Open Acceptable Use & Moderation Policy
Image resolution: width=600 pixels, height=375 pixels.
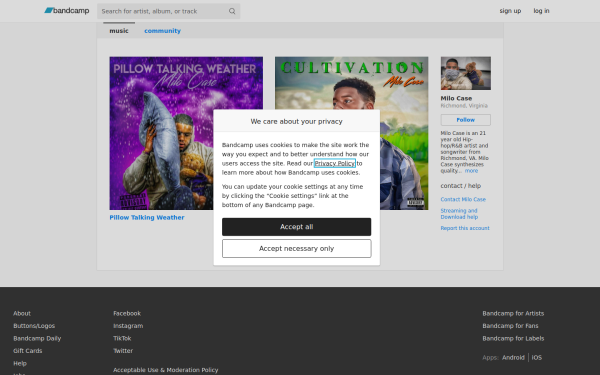tap(165, 370)
